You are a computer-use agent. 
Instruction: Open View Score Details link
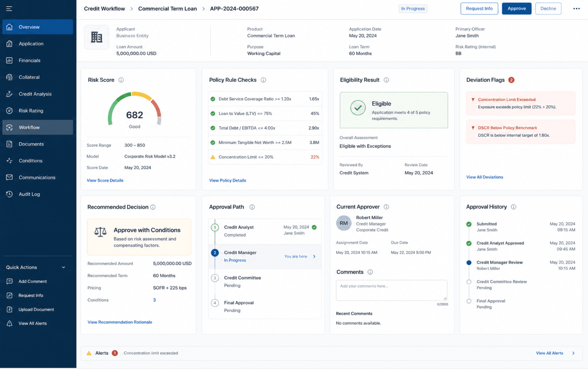(105, 180)
